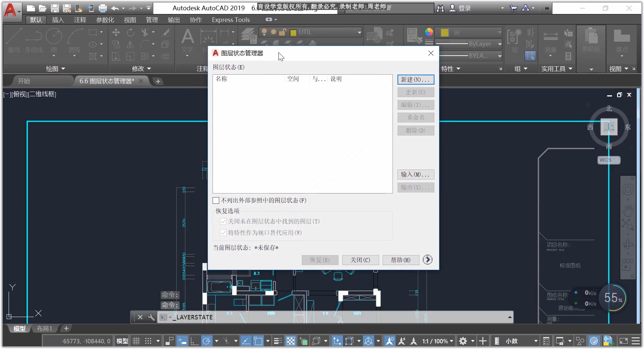The width and height of the screenshot is (644, 349).
Task: Select the Move tool in Modify panel
Action: (116, 32)
